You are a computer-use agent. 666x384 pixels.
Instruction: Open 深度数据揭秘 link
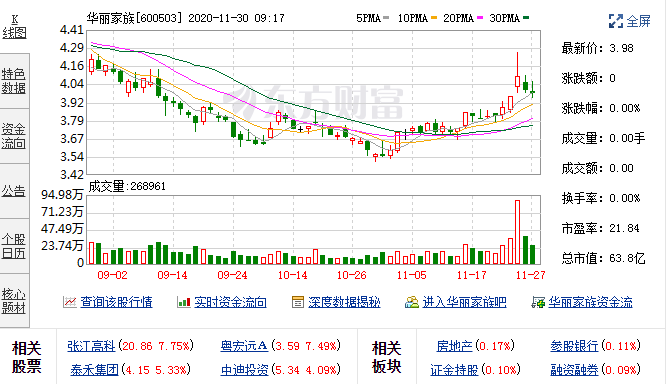tap(344, 302)
